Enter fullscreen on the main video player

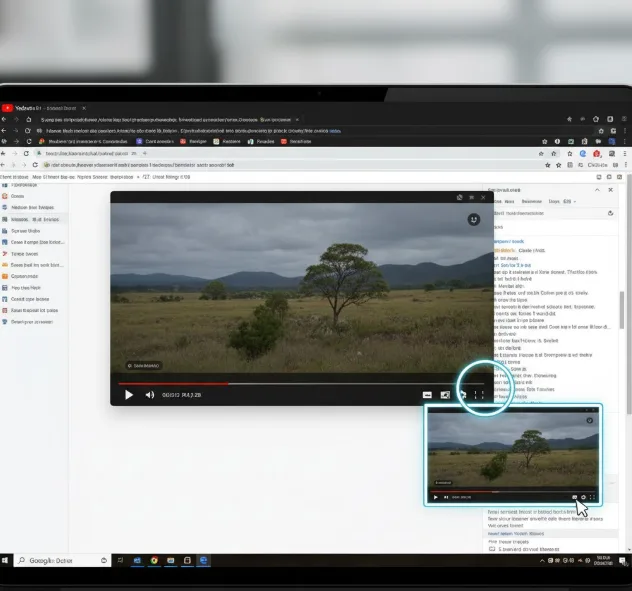click(x=479, y=395)
